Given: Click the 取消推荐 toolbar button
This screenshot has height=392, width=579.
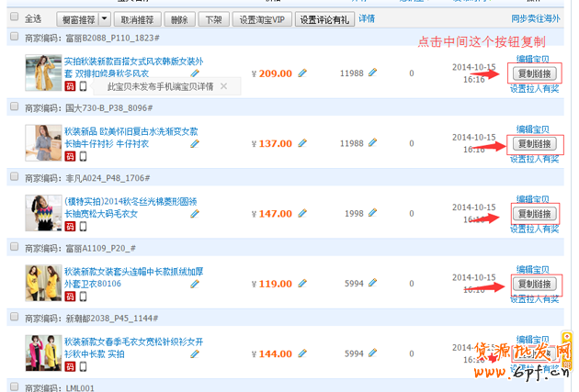Looking at the screenshot, I should click(138, 18).
